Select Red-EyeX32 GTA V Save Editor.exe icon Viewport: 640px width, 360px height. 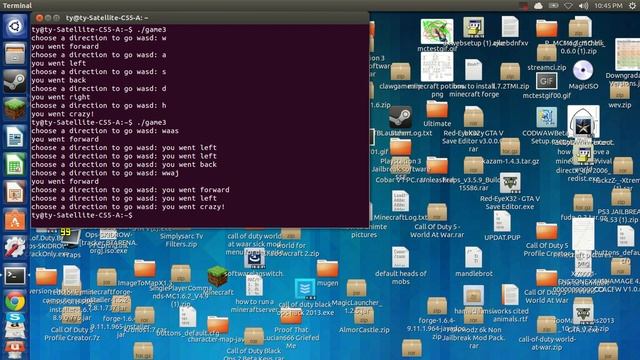click(510, 183)
